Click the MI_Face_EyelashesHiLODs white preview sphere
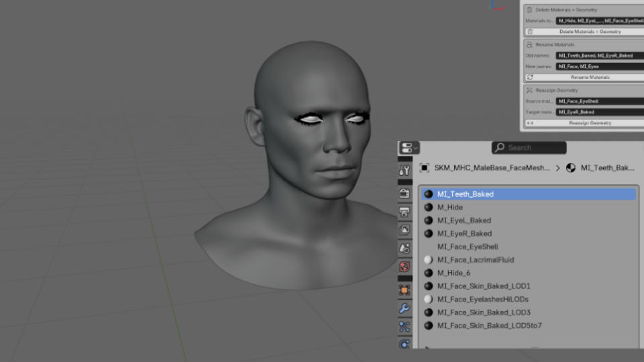 point(428,299)
